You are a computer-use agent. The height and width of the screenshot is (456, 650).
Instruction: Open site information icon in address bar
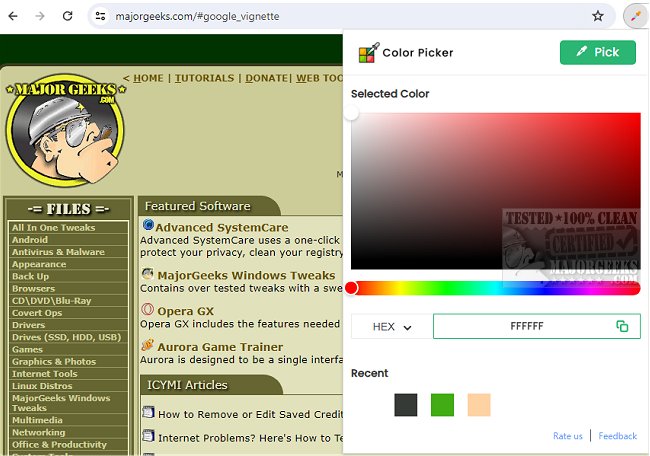(100, 16)
